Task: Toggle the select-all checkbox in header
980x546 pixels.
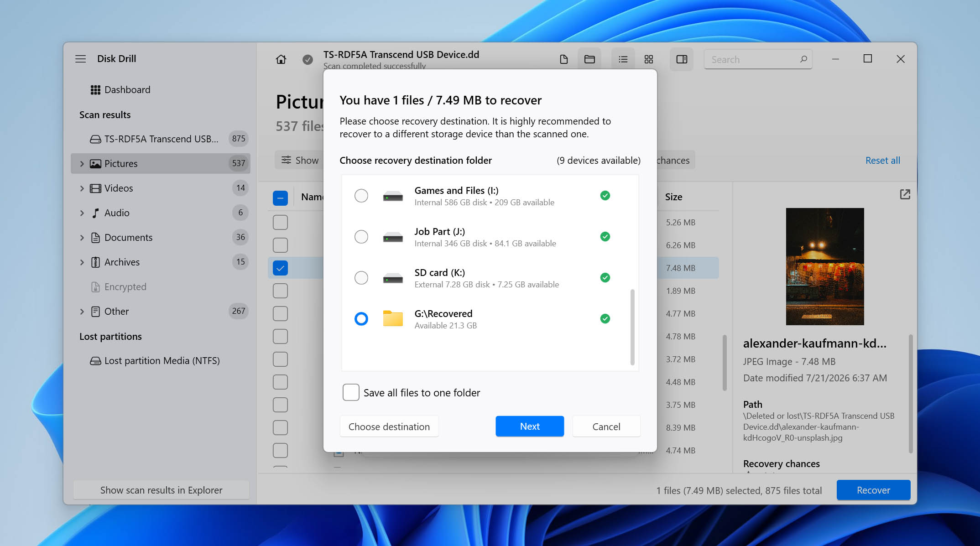Action: 280,198
